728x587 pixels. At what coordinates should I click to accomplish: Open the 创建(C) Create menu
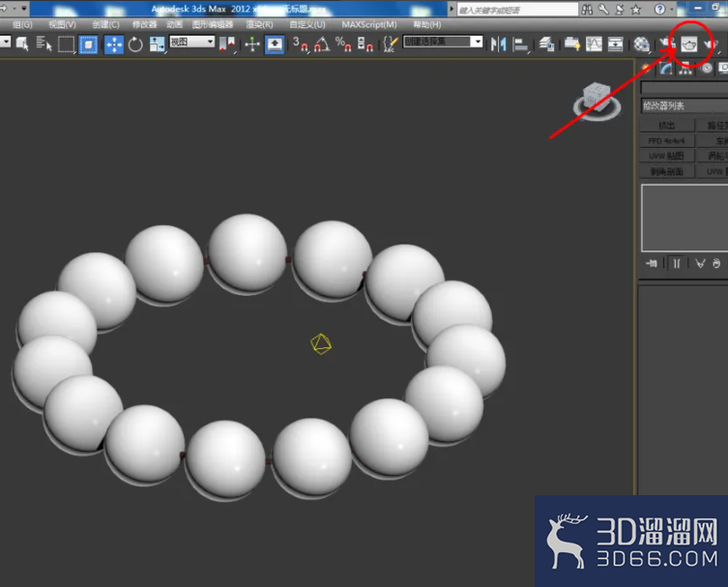pyautogui.click(x=105, y=24)
